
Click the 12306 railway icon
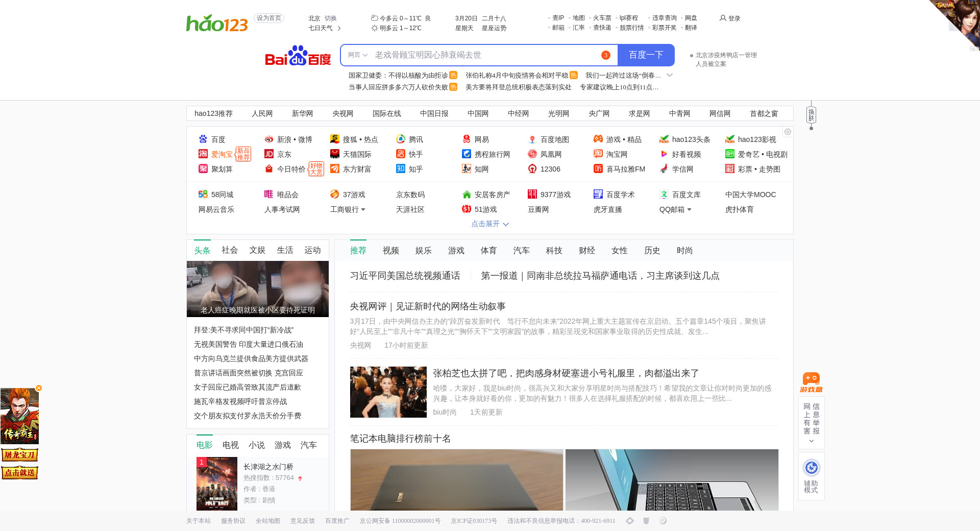pos(532,169)
